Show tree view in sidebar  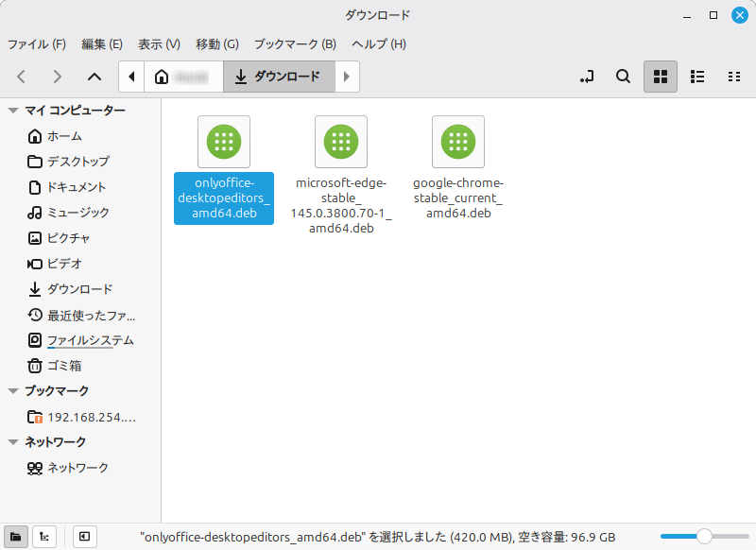click(x=43, y=537)
